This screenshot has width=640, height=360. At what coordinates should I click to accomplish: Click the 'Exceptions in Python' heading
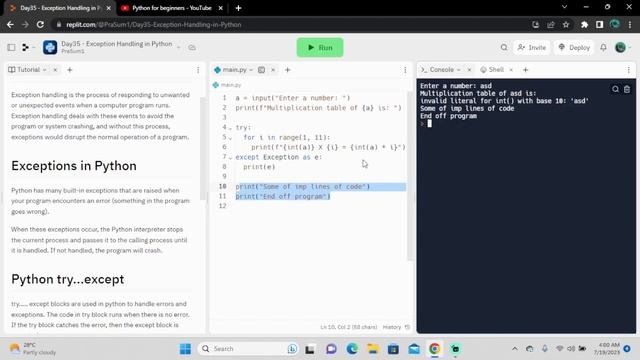point(74,166)
